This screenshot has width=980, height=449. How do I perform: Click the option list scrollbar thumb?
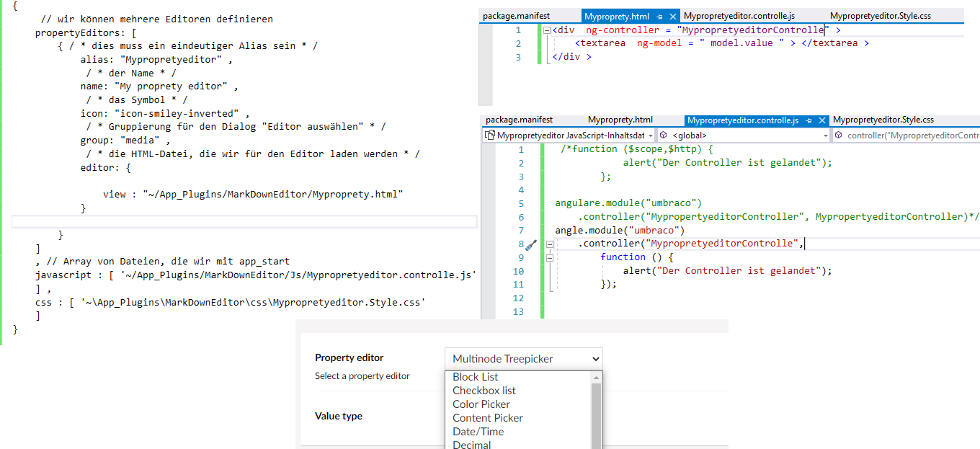click(596, 416)
